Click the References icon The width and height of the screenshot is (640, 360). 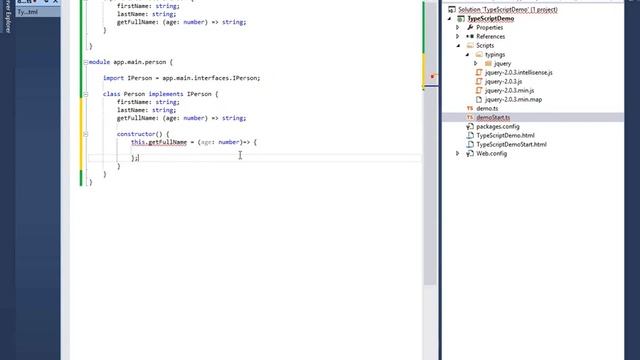pos(470,36)
